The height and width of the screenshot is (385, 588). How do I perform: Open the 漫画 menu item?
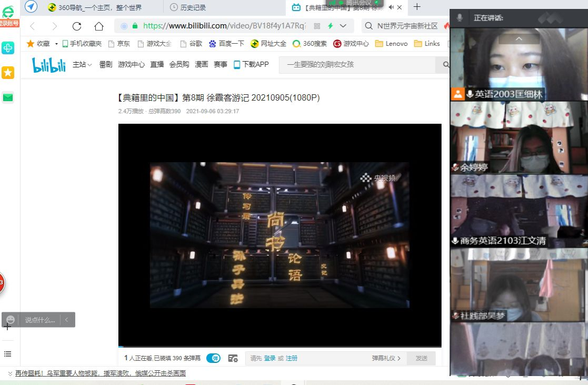click(202, 65)
